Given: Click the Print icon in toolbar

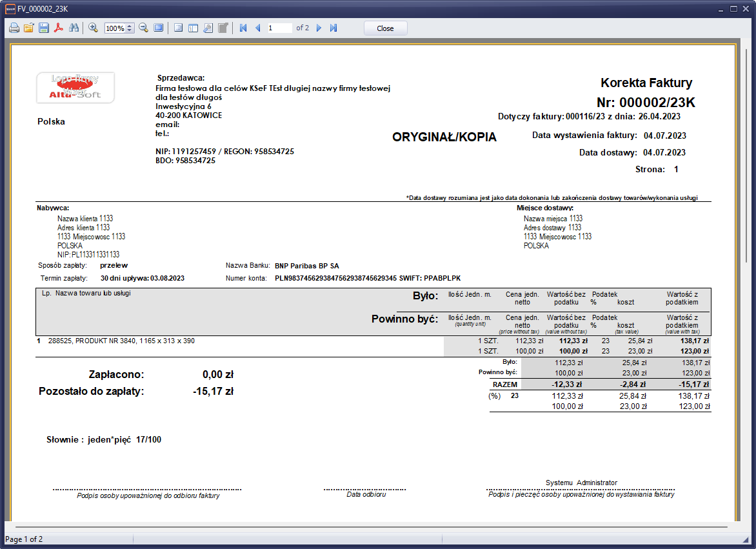Looking at the screenshot, I should [x=14, y=28].
